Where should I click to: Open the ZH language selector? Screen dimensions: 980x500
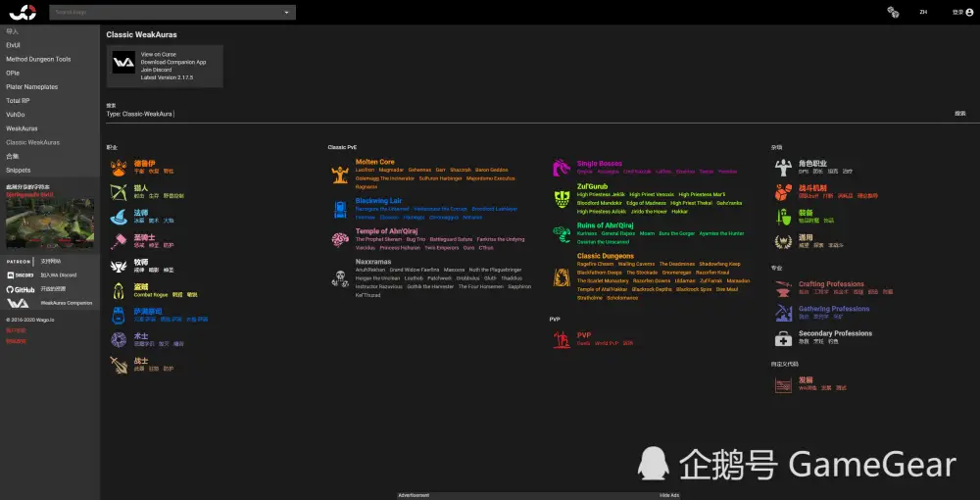pos(923,12)
